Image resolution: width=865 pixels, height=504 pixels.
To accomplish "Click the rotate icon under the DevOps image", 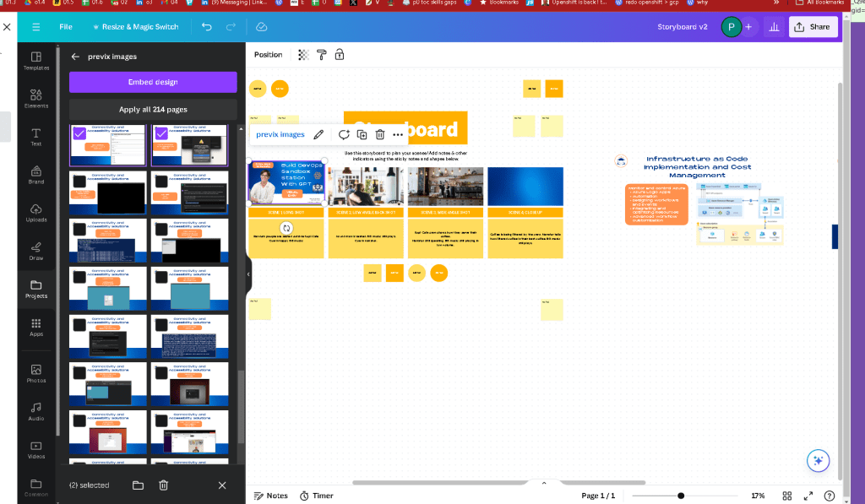I will click(x=286, y=228).
